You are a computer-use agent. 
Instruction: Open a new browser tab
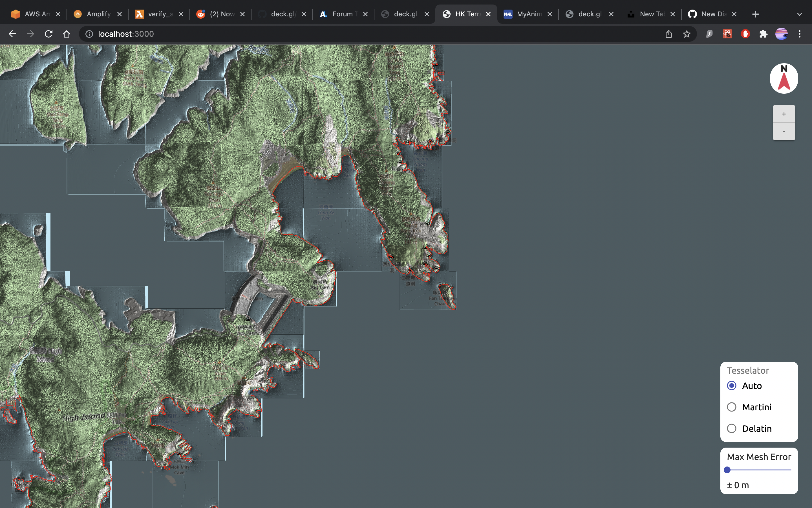(755, 14)
